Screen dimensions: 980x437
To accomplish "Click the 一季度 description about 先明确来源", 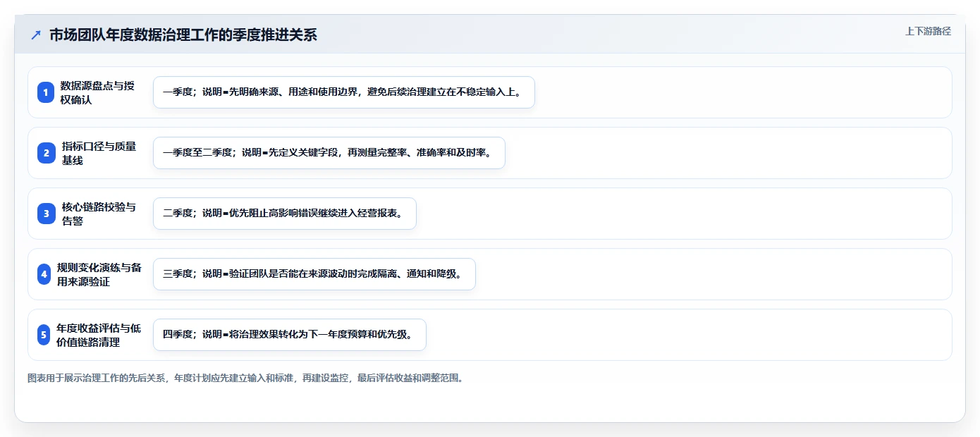I will point(344,92).
